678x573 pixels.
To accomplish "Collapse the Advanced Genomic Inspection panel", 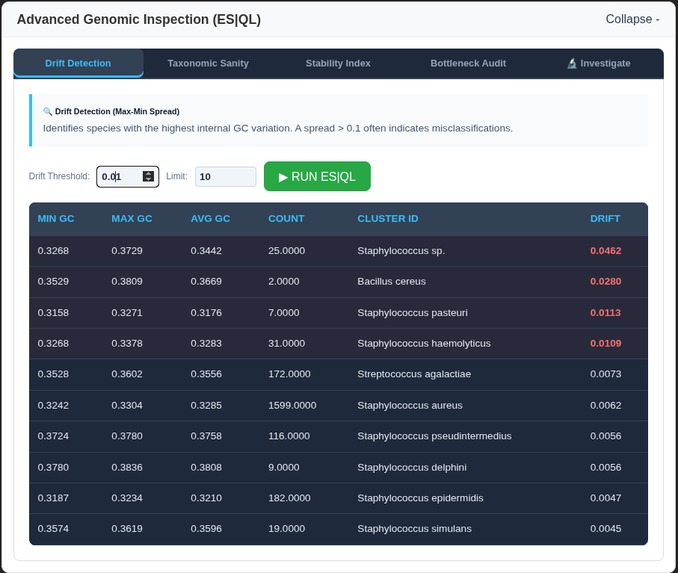I will [632, 19].
